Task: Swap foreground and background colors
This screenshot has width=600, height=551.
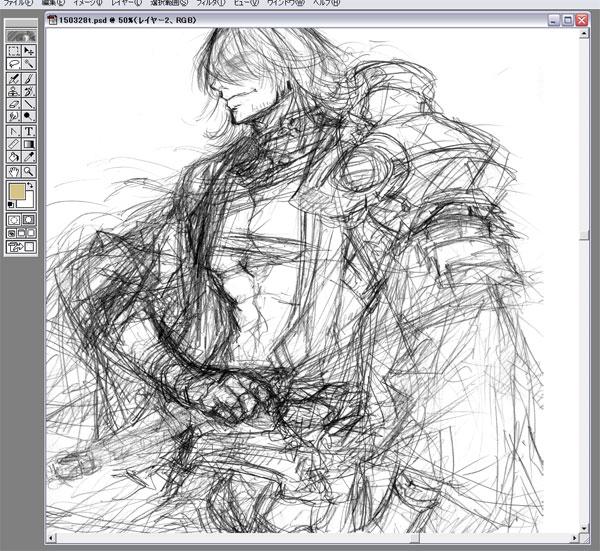Action: coord(30,186)
